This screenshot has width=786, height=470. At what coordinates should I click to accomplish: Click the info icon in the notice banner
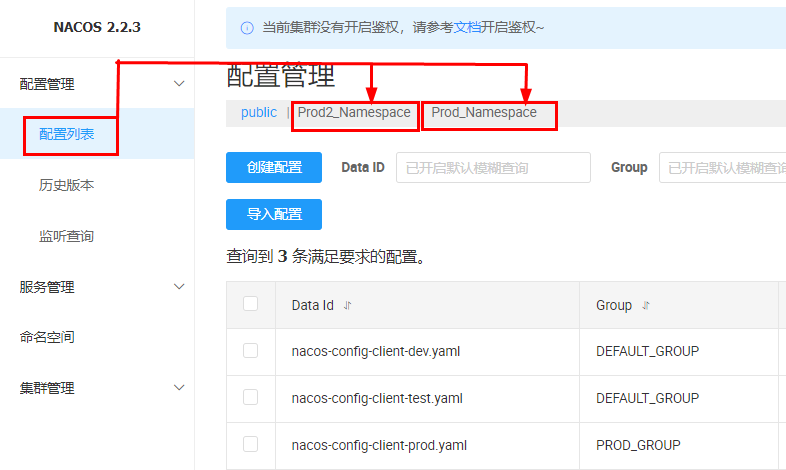[x=247, y=28]
